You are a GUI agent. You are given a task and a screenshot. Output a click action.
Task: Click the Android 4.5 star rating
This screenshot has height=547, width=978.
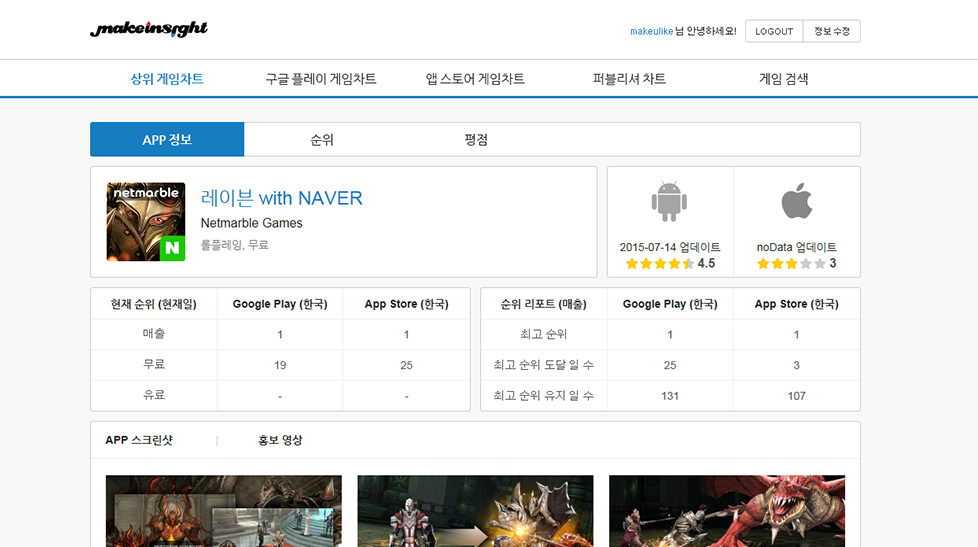(x=670, y=263)
